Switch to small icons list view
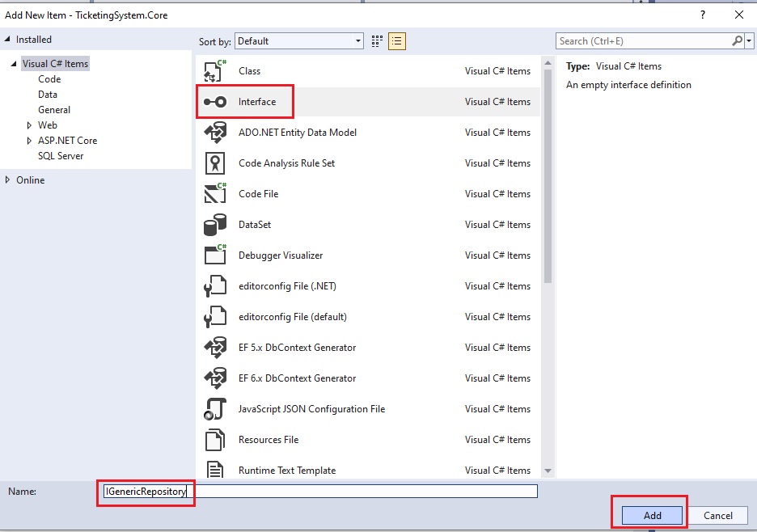The width and height of the screenshot is (757, 532). (x=397, y=41)
